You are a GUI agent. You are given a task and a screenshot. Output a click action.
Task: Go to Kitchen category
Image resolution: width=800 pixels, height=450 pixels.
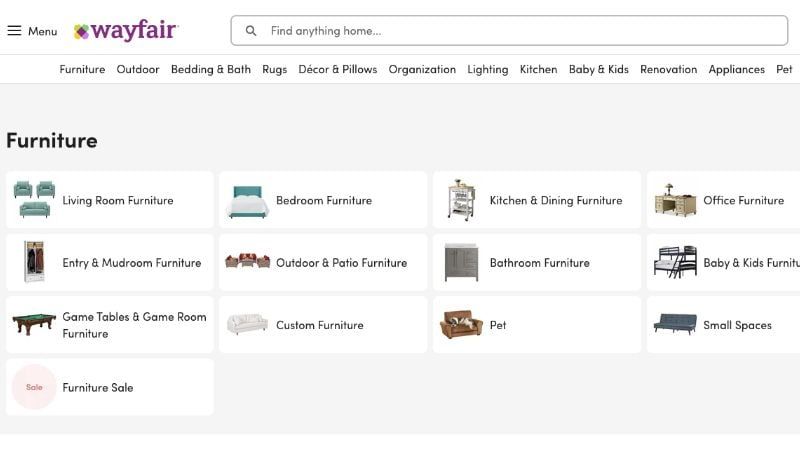pos(538,69)
